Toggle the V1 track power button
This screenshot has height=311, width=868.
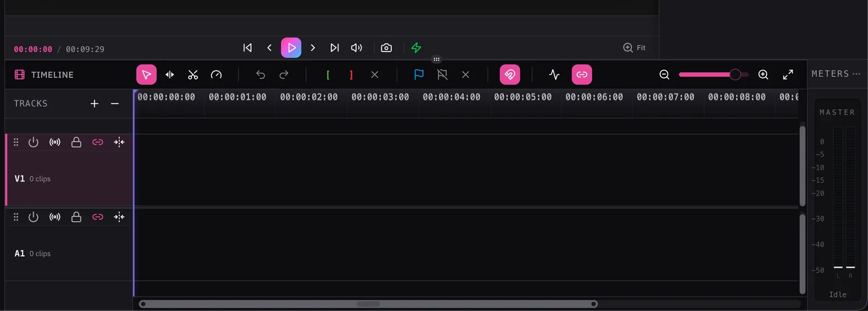34,142
